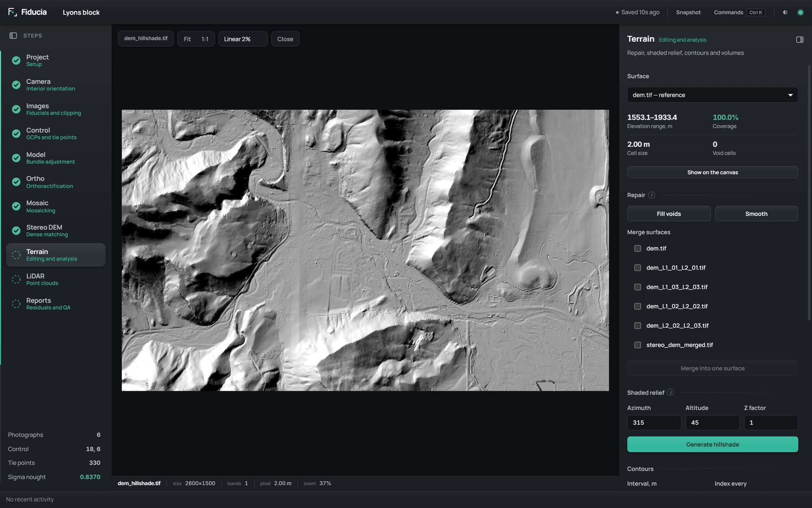Click Show on the canvas
This screenshot has width=812, height=508.
click(712, 172)
